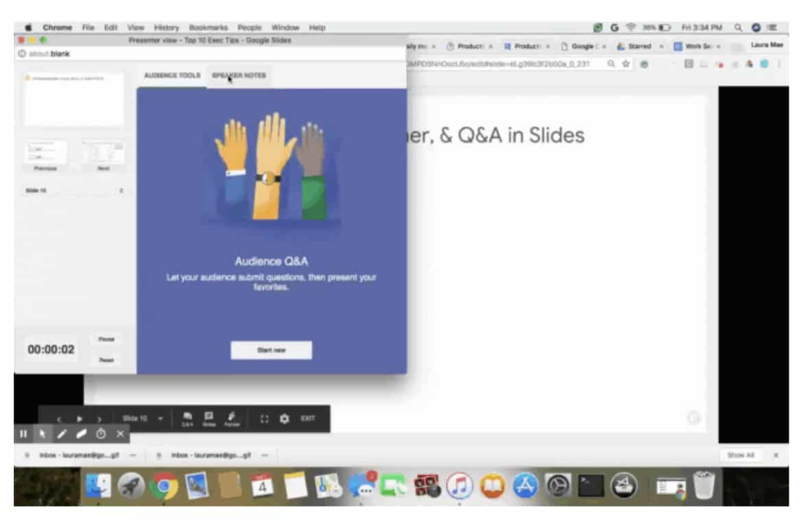
Task: Select the eraser annotation tool
Action: coord(81,434)
